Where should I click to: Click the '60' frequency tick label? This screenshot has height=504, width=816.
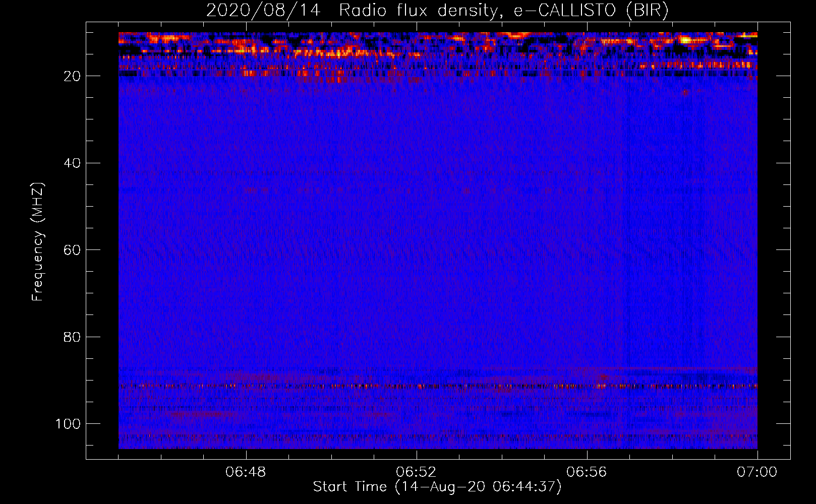72,250
